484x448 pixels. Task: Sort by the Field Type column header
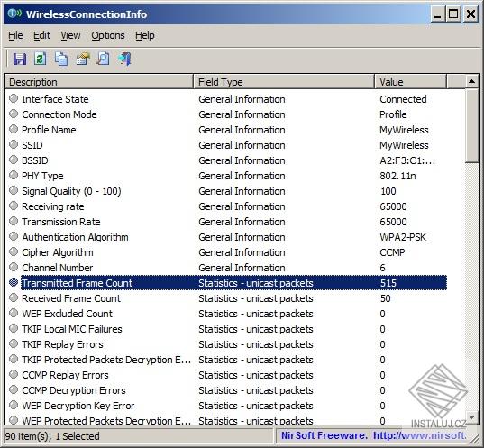284,82
